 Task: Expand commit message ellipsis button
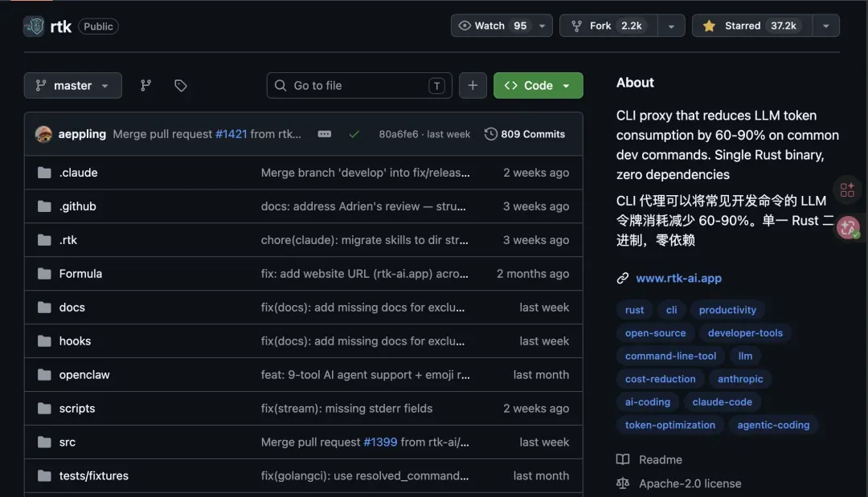pos(325,134)
